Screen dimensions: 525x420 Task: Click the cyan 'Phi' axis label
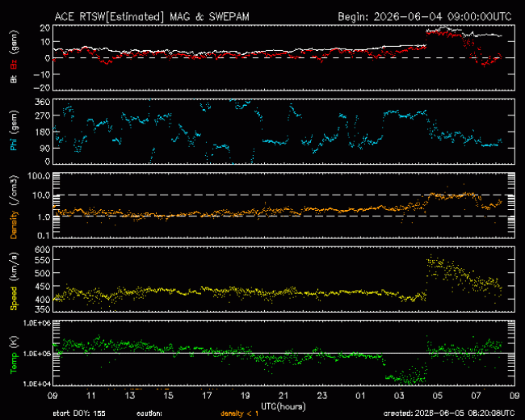click(14, 143)
